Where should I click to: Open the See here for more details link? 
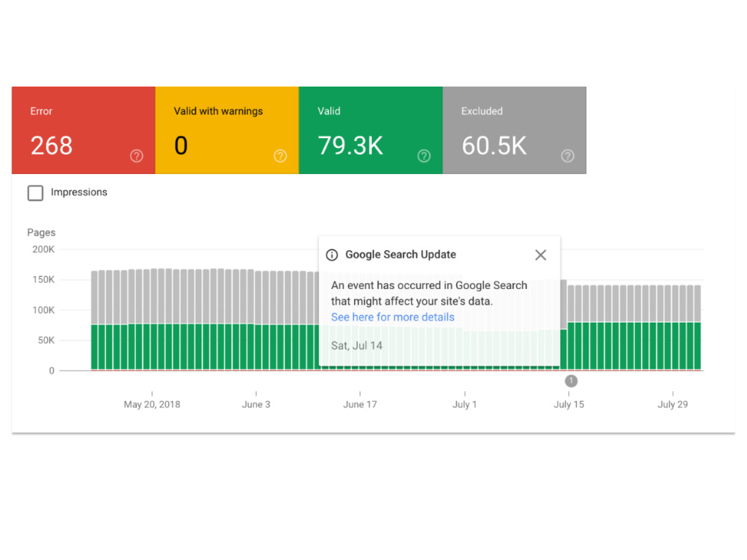pos(393,317)
